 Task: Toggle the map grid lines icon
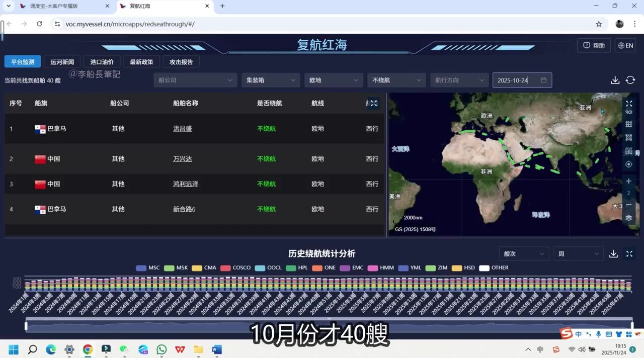coord(628,124)
